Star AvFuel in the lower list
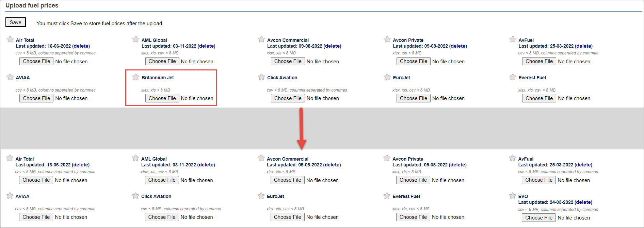The height and width of the screenshot is (228, 644). (513, 158)
